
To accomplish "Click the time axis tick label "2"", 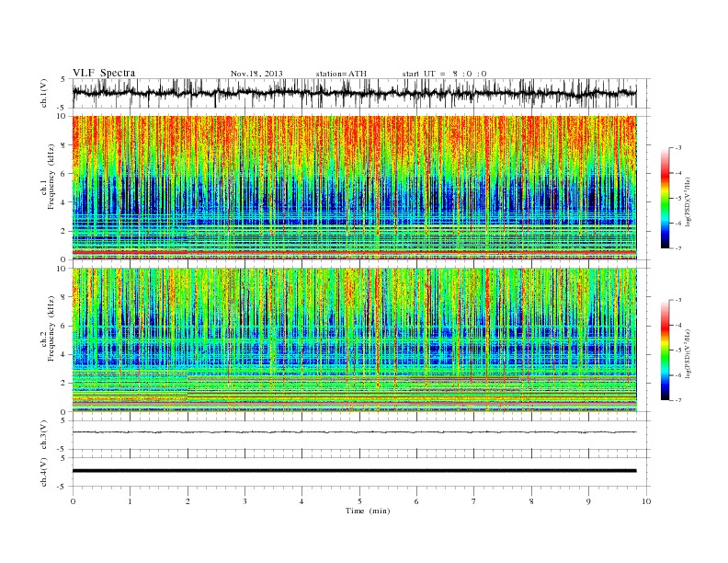I will click(188, 501).
